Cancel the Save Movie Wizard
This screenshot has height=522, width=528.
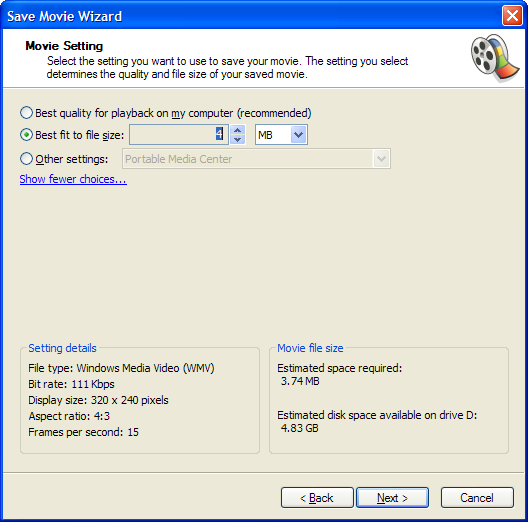tap(477, 497)
